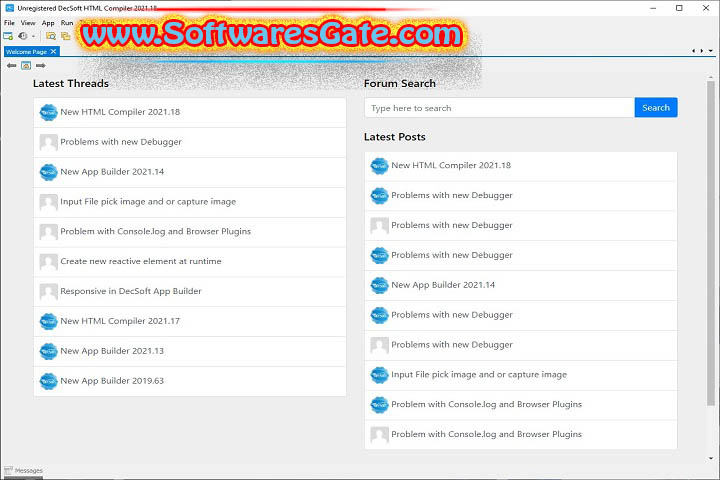Open the Messages panel in status bar
The height and width of the screenshot is (480, 720).
23,470
